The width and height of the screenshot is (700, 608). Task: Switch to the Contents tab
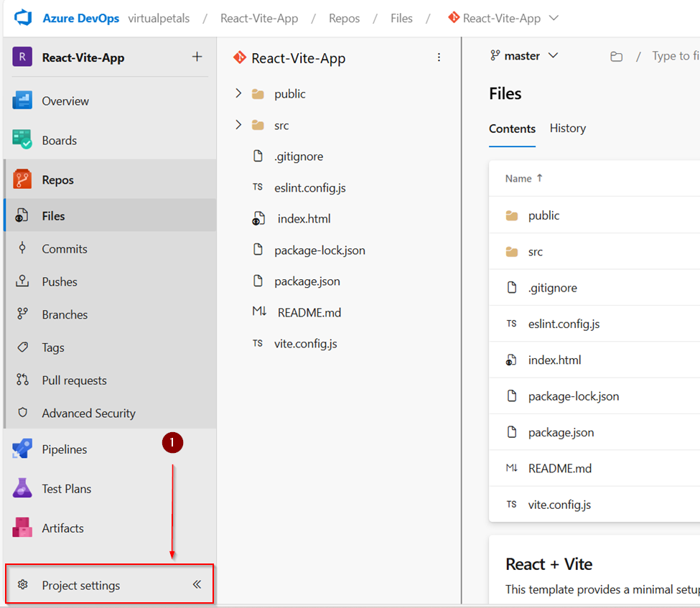(x=512, y=128)
